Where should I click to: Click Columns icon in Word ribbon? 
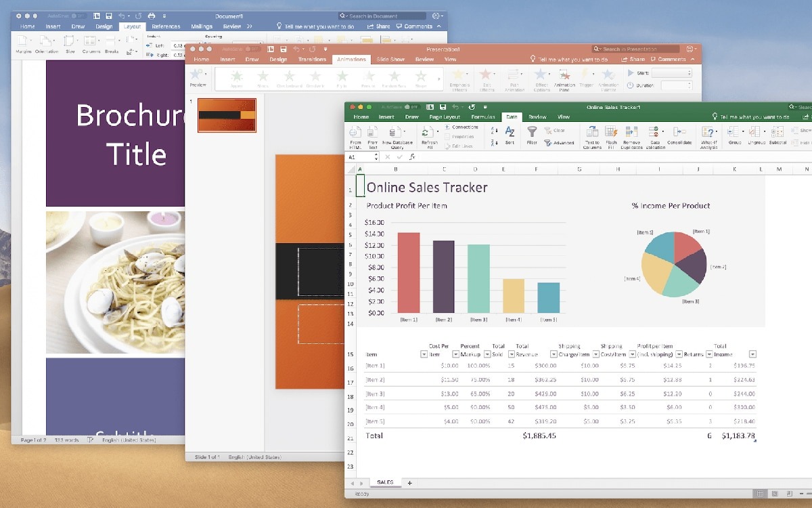pos(90,42)
